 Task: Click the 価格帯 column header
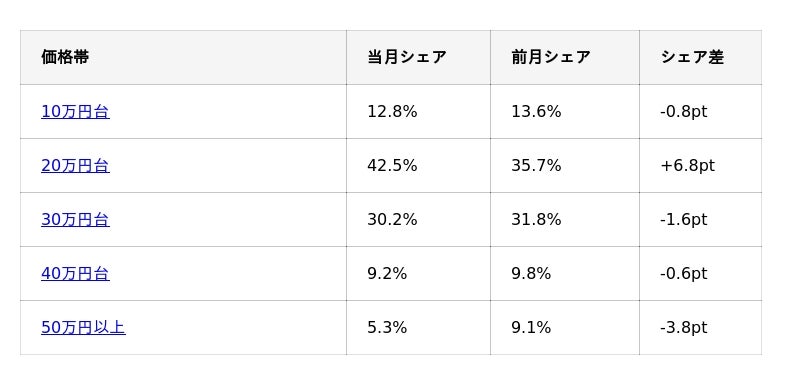pos(183,58)
